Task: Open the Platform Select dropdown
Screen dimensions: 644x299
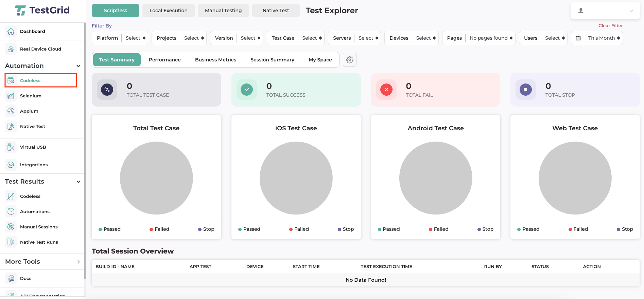Action: pyautogui.click(x=135, y=38)
